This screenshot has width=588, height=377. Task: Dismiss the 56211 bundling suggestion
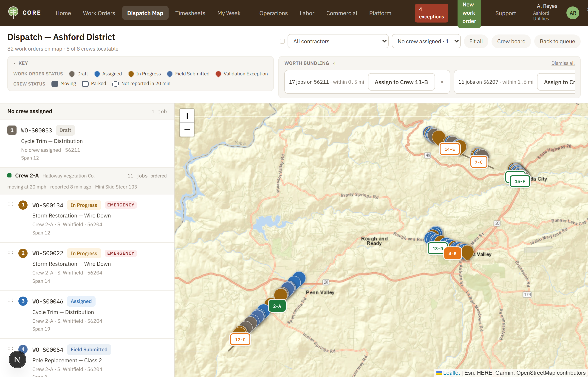(x=442, y=82)
